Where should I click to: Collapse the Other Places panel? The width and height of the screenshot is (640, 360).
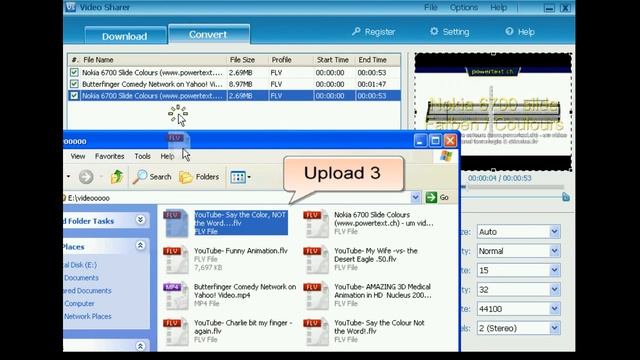pos(140,245)
